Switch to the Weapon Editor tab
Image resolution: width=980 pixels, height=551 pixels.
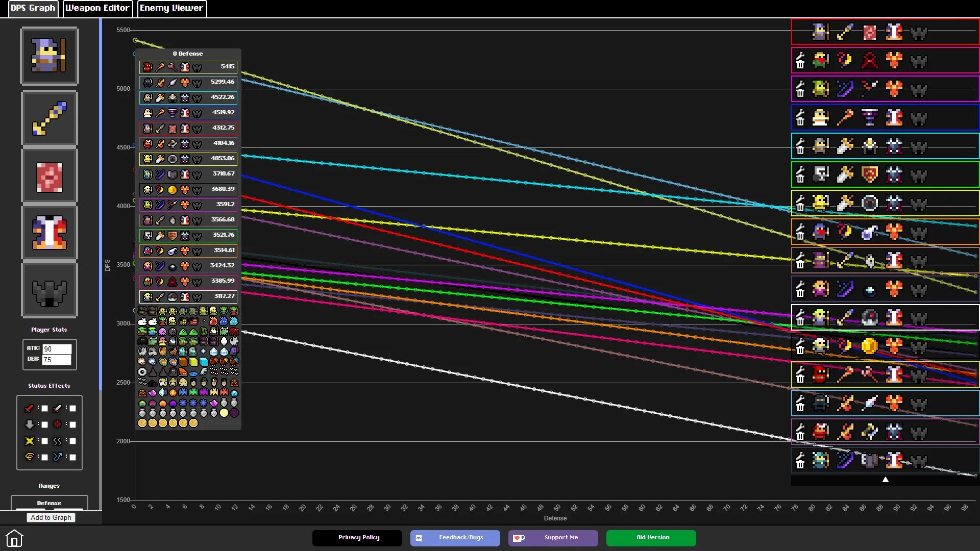(x=97, y=8)
